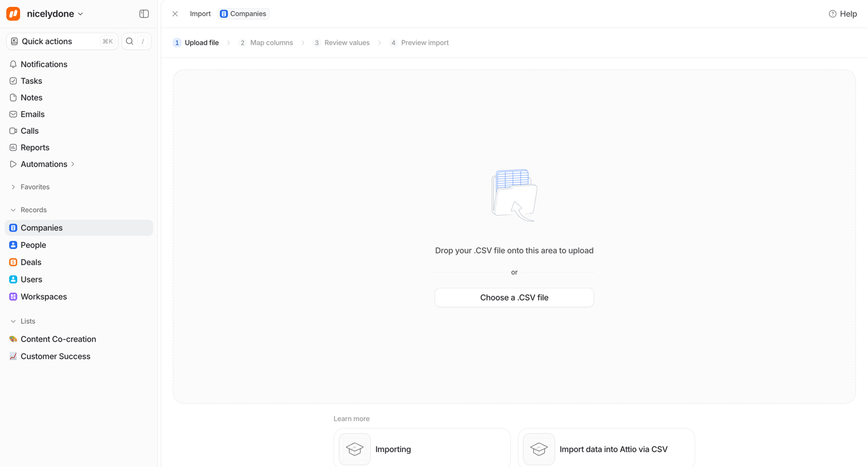The width and height of the screenshot is (868, 467).
Task: Open Quick actions
Action: [x=62, y=41]
